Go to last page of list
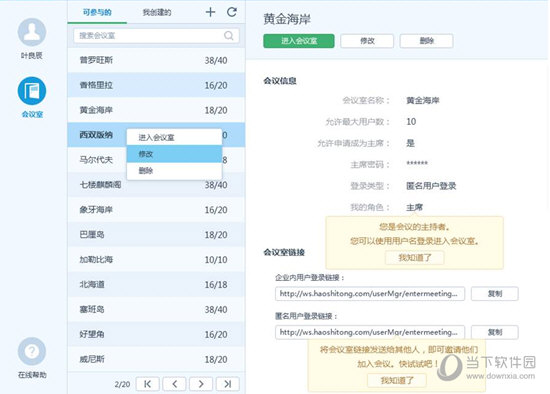The width and height of the screenshot is (550, 394). pos(228,384)
